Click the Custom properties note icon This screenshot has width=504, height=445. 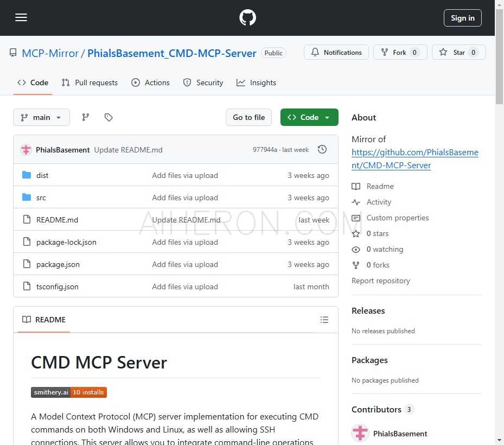point(356,218)
